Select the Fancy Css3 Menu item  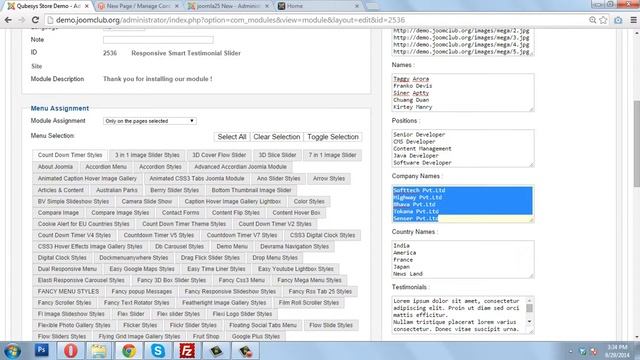(242, 280)
